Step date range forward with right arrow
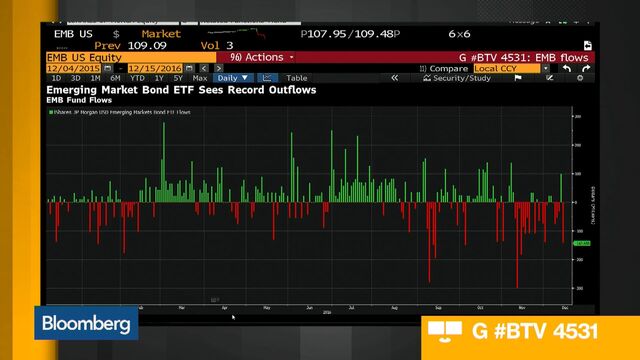 [x=219, y=68]
